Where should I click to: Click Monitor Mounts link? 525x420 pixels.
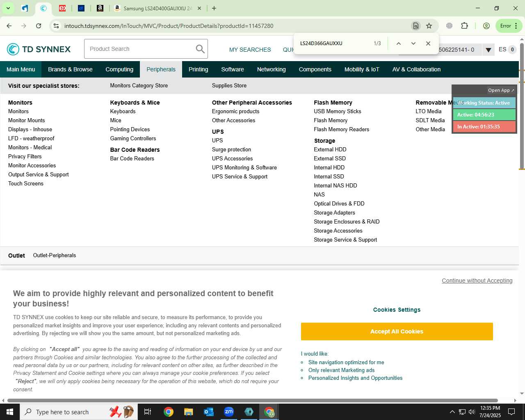pos(27,121)
